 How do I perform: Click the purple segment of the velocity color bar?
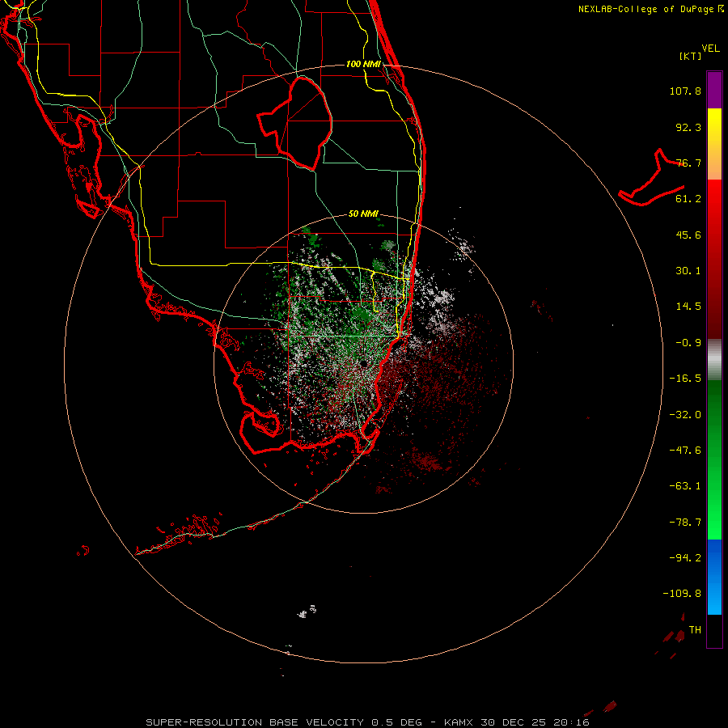(x=714, y=90)
